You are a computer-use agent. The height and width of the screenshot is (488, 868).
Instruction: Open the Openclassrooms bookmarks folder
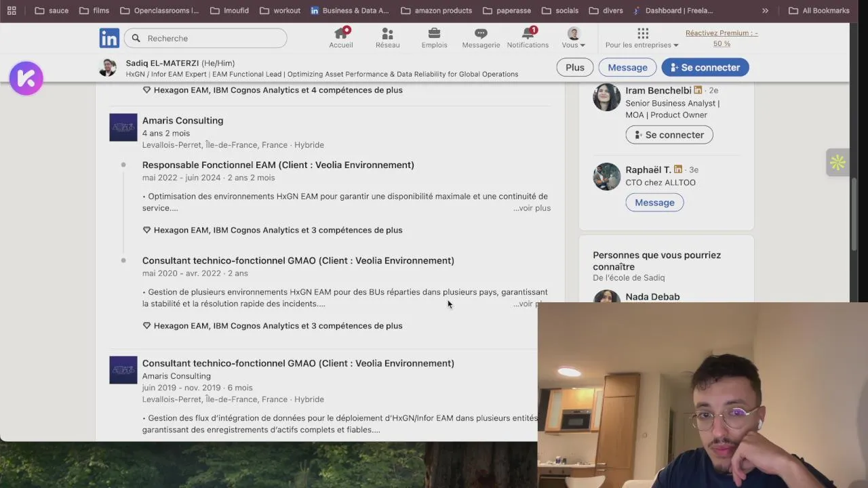pyautogui.click(x=159, y=11)
